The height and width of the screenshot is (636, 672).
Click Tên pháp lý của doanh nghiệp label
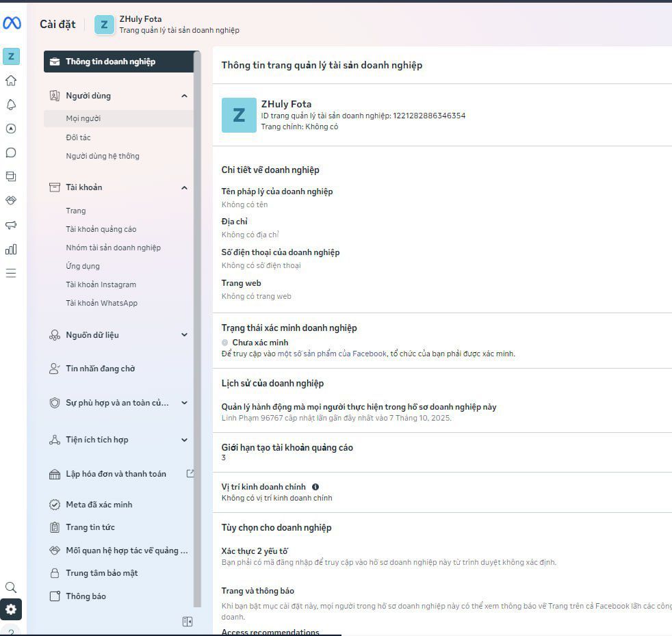pos(277,191)
